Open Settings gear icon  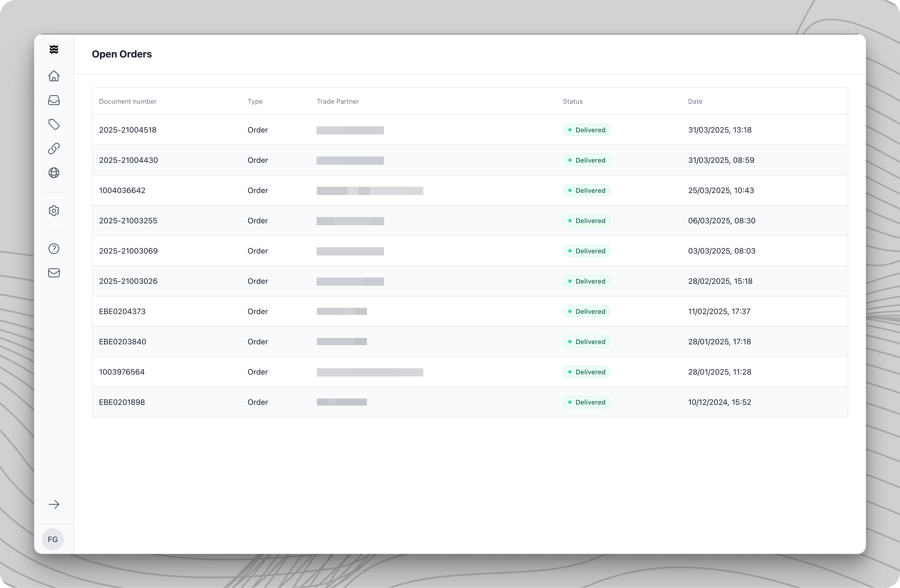coord(54,211)
